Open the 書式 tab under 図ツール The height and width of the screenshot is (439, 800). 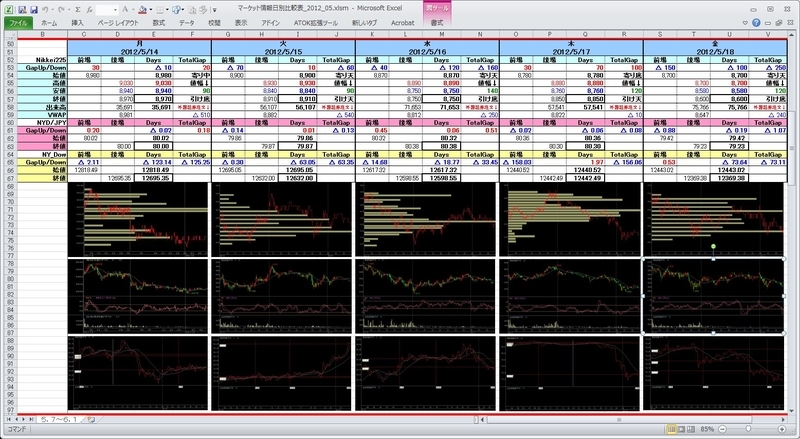437,23
